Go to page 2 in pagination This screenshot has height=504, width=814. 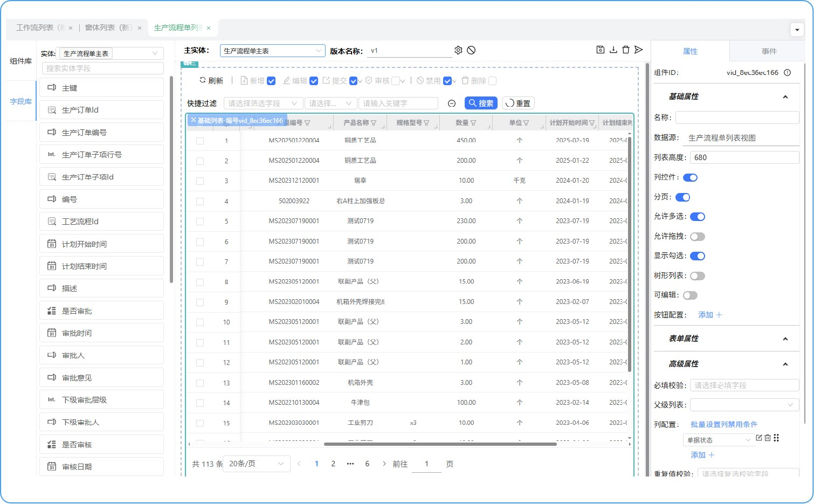tap(333, 464)
